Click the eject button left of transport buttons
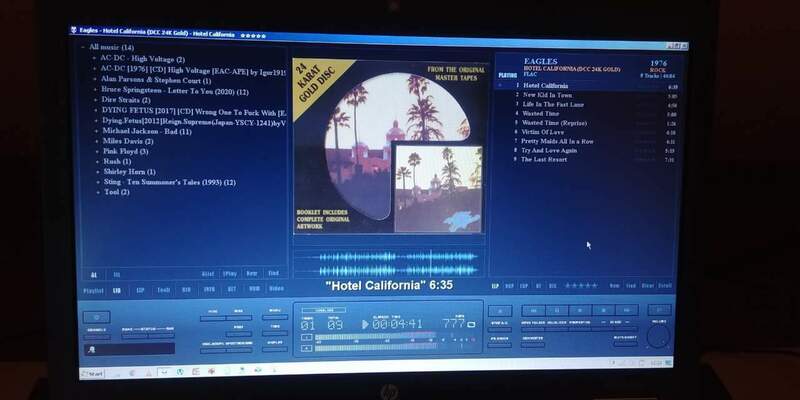 coord(499,312)
